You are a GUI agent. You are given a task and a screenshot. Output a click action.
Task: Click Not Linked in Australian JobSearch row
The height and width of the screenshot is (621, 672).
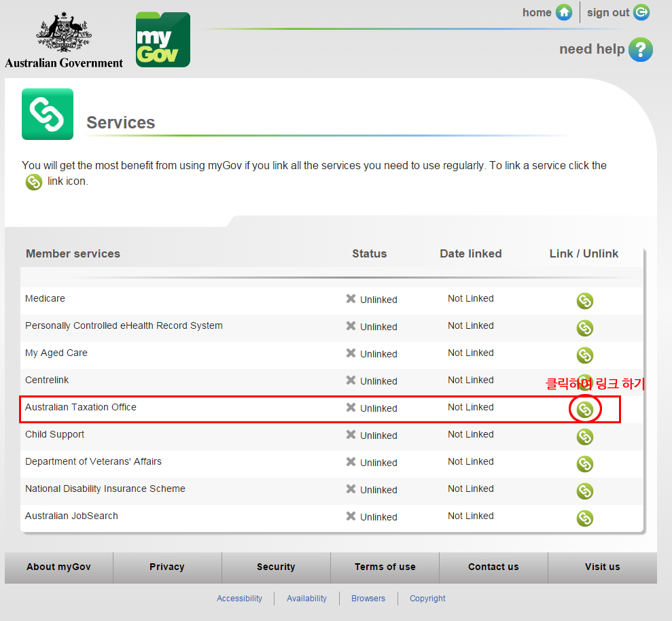coord(471,516)
